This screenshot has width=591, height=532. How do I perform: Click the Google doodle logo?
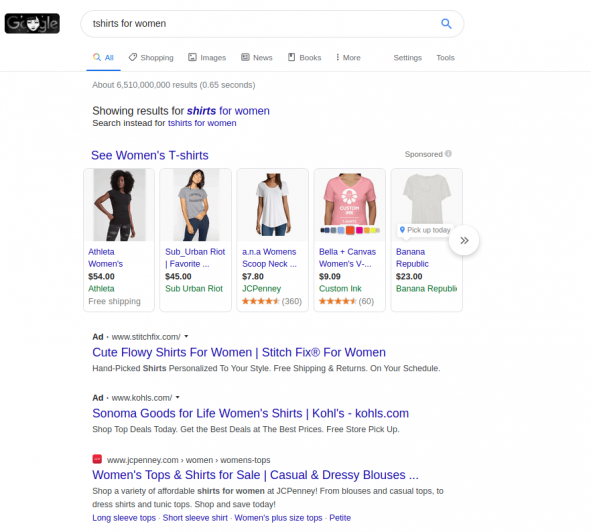pos(32,23)
